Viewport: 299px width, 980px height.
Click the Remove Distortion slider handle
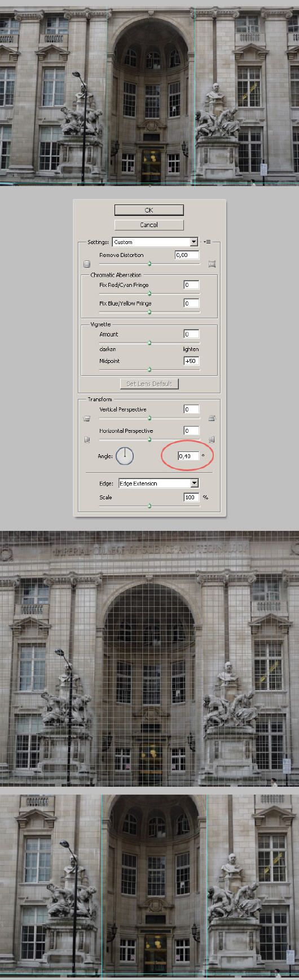pyautogui.click(x=149, y=264)
